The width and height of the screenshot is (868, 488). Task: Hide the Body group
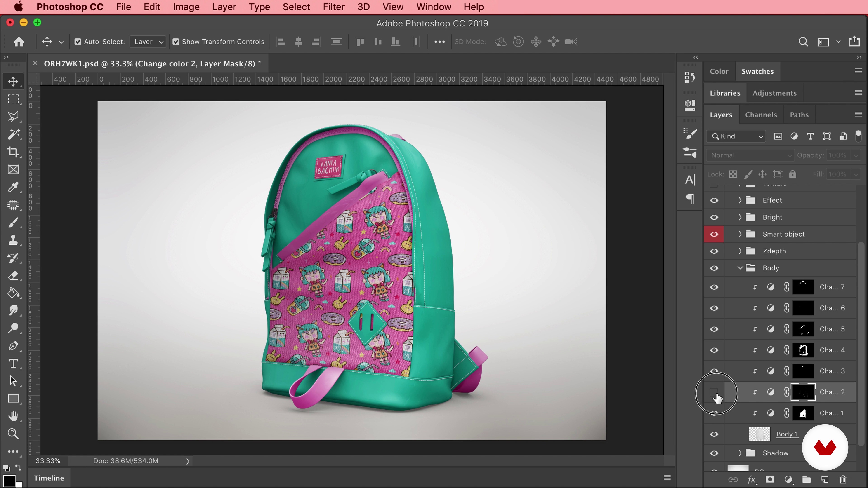714,268
